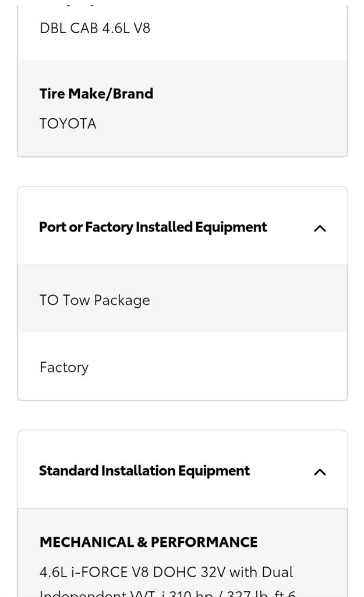Tap the TOYOTA tire brand value
Screen dimensions: 364x597
68,124
